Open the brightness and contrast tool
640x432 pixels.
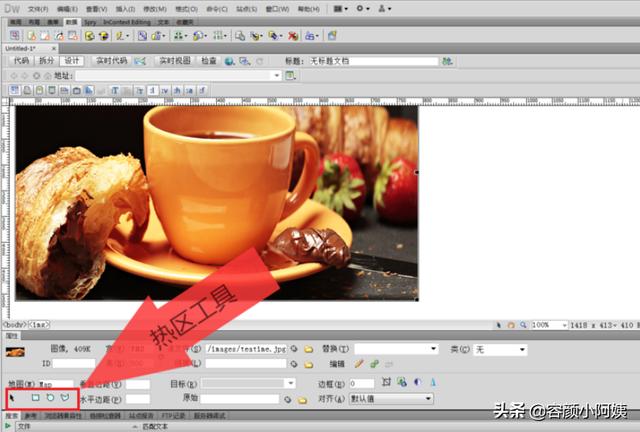click(x=417, y=382)
